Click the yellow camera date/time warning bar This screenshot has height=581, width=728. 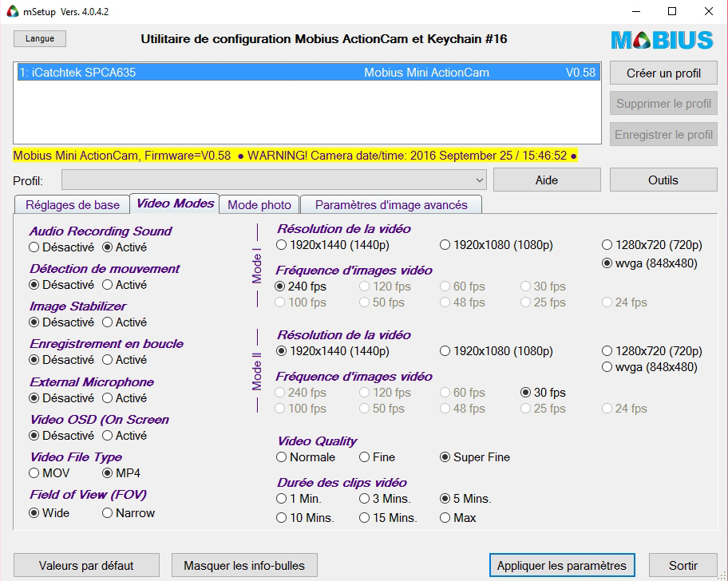click(295, 156)
